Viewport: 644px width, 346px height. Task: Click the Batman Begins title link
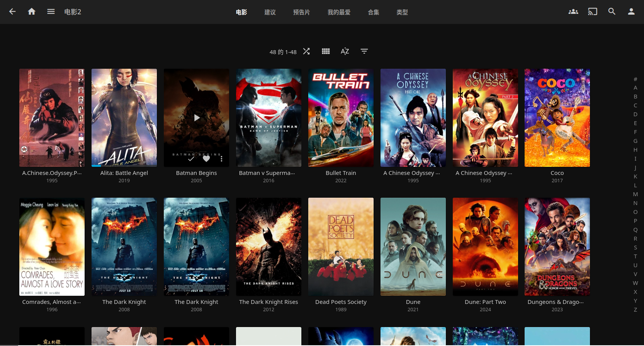pos(196,173)
